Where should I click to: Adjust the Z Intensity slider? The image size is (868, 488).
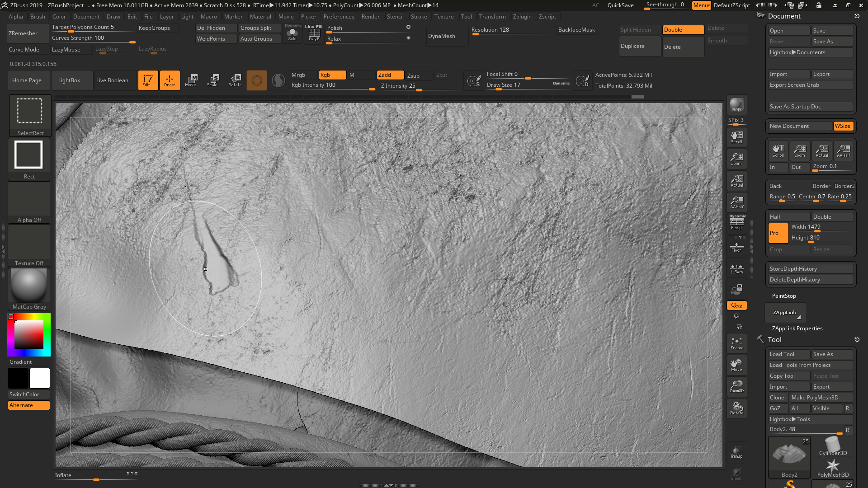[420, 86]
